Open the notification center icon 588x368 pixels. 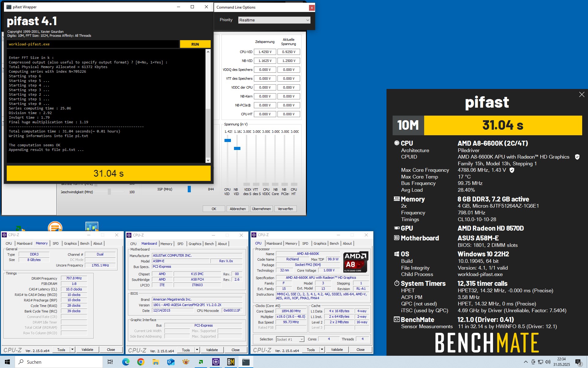click(x=578, y=362)
